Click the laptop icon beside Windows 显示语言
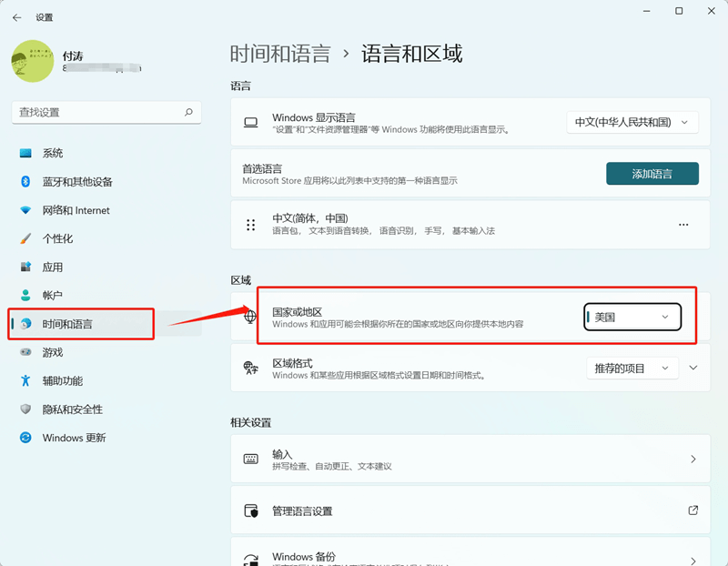 [x=251, y=123]
